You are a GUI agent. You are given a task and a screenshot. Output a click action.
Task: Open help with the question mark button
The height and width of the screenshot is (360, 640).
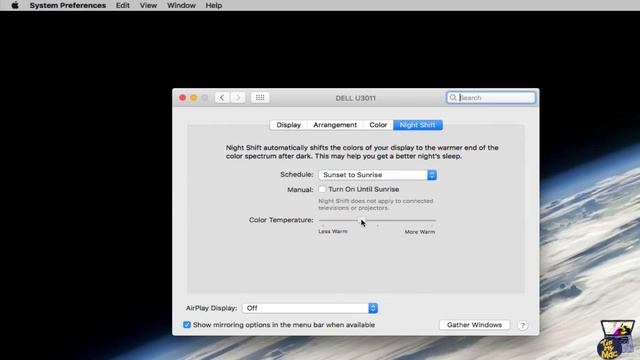522,325
